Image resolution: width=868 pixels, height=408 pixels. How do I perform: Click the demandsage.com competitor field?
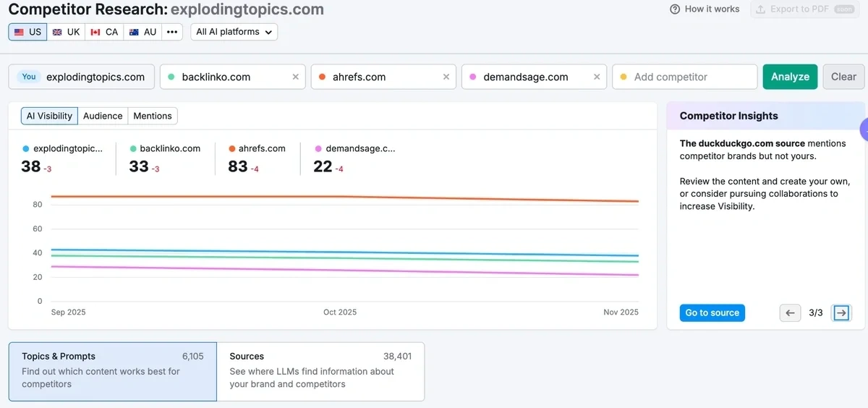click(x=534, y=77)
